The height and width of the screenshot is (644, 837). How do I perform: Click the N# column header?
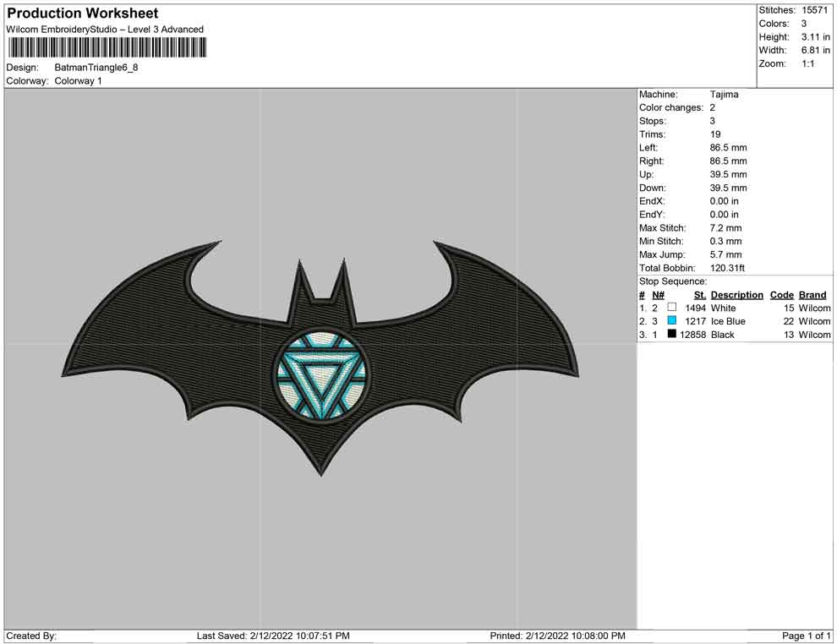658,295
